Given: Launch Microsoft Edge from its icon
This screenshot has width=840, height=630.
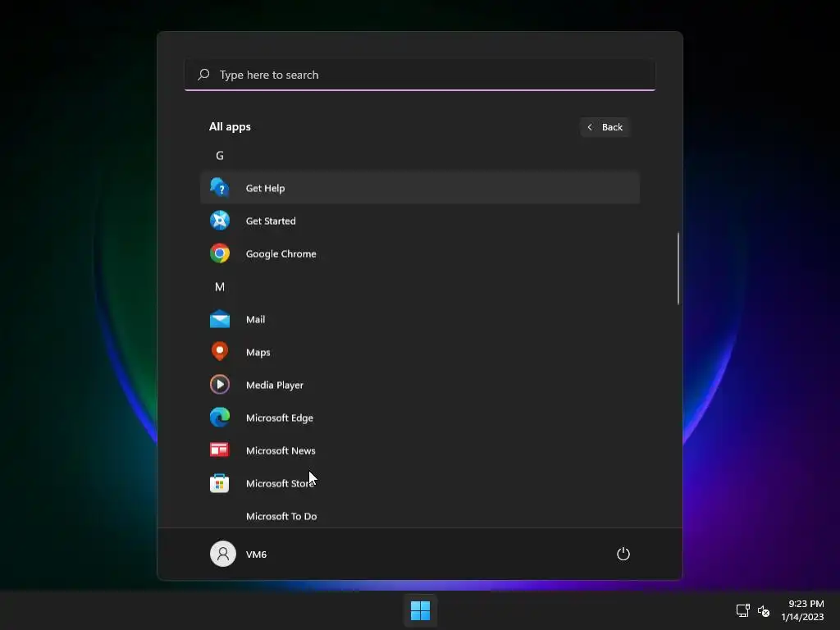Looking at the screenshot, I should (x=220, y=418).
